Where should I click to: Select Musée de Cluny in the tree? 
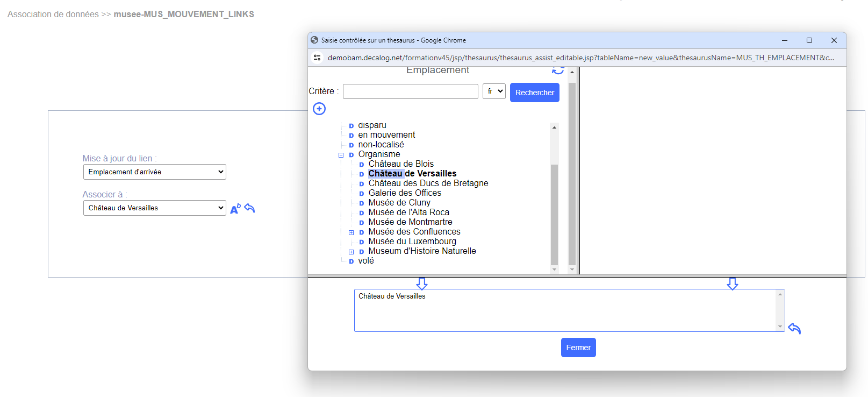399,203
